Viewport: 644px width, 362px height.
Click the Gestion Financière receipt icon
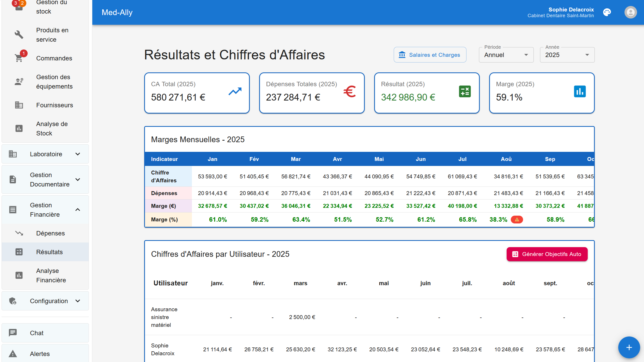click(13, 210)
